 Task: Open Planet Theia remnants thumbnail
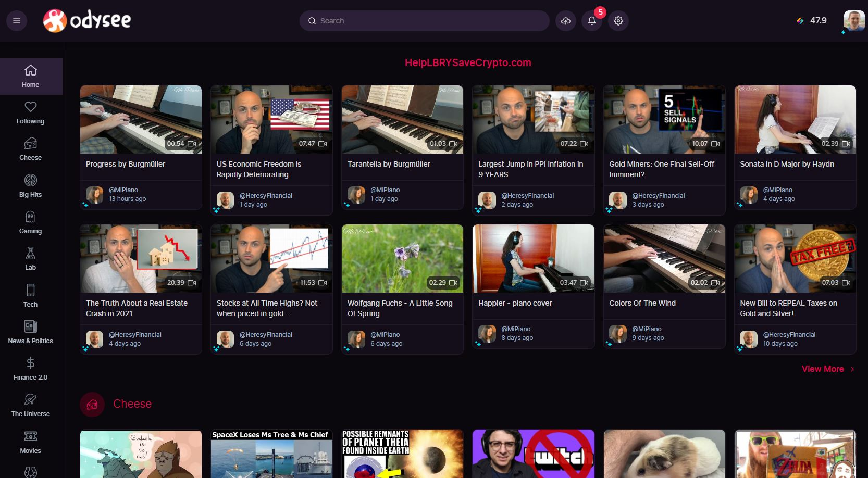402,454
